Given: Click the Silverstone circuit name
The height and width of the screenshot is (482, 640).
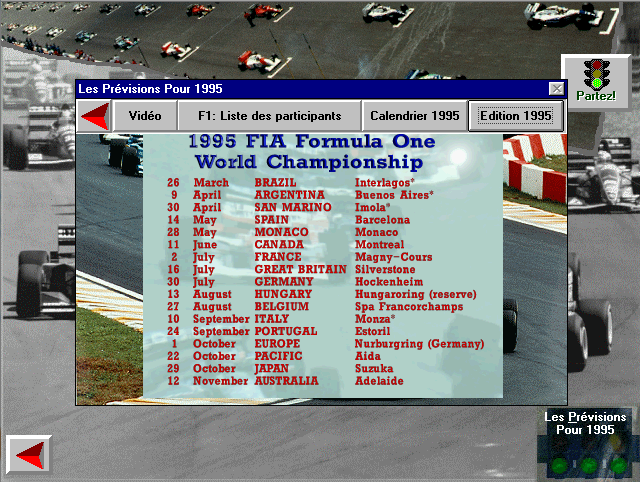Looking at the screenshot, I should [385, 269].
